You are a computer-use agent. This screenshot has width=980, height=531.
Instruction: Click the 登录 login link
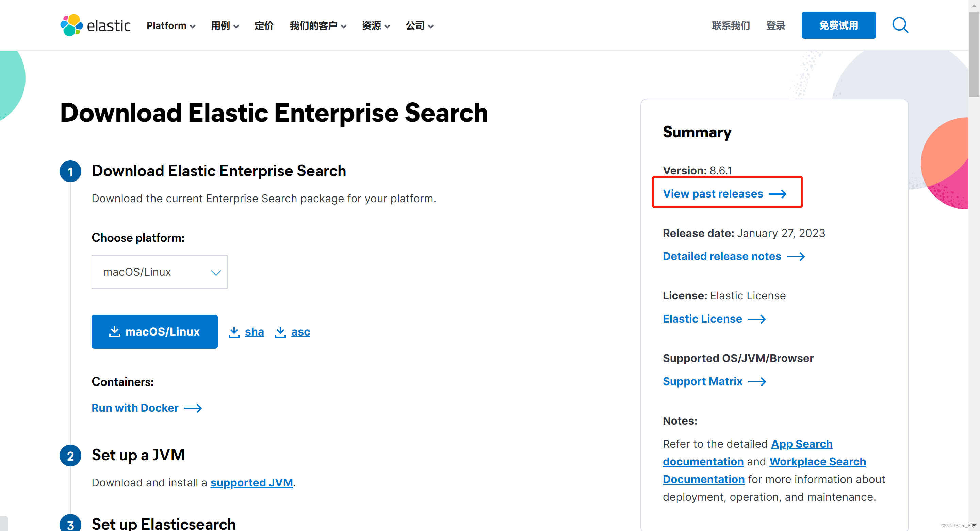[x=775, y=25]
